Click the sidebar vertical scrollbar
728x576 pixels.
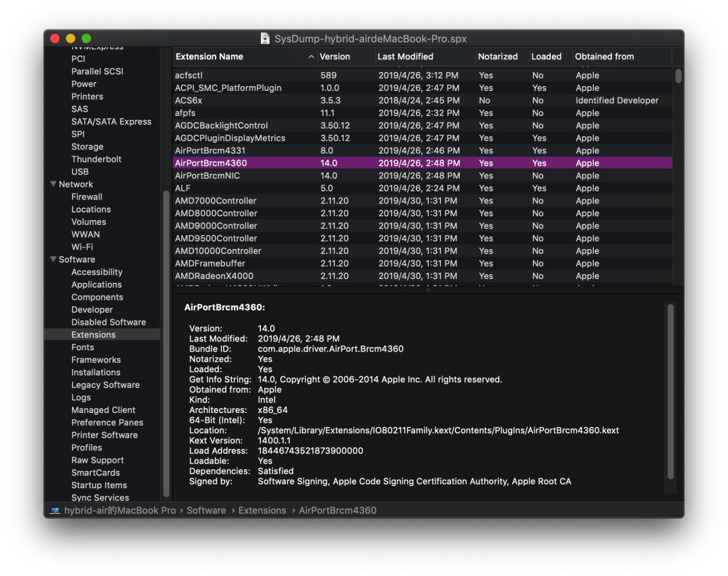point(166,344)
